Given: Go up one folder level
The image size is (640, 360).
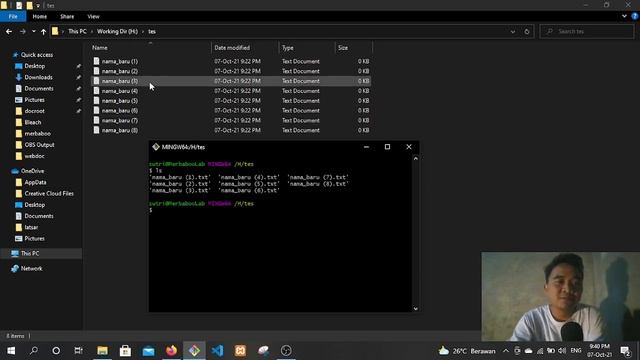Looking at the screenshot, I should [x=43, y=31].
